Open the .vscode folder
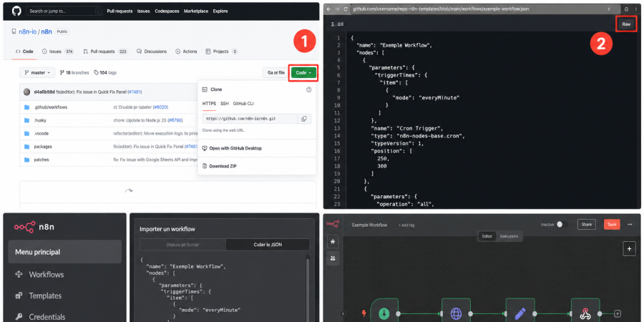The width and height of the screenshot is (644, 322). pos(42,134)
